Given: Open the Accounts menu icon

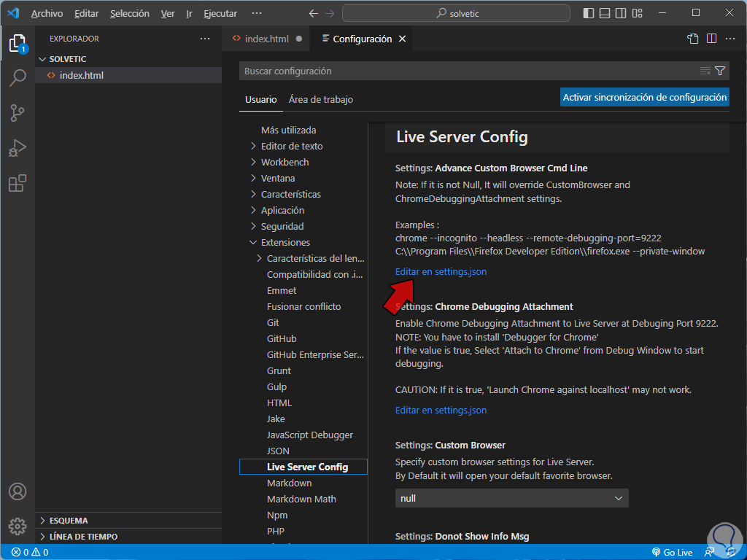Looking at the screenshot, I should pos(18,491).
